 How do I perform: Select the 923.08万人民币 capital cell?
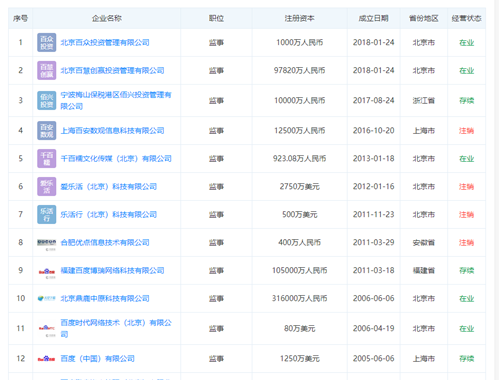(x=299, y=159)
